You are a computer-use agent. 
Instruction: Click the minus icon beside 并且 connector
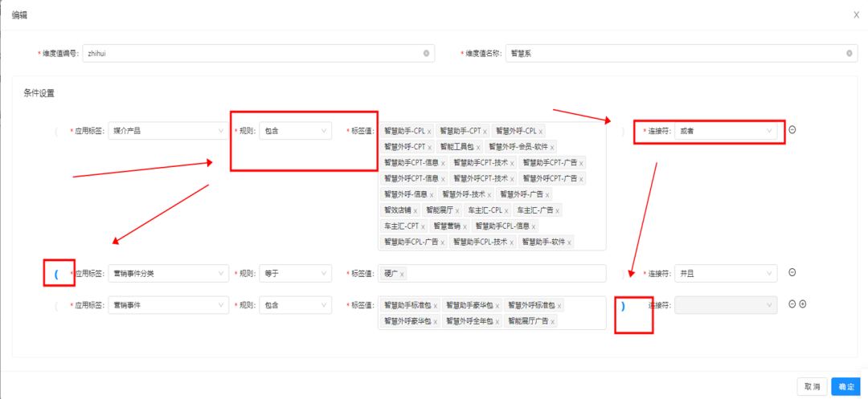coord(792,273)
